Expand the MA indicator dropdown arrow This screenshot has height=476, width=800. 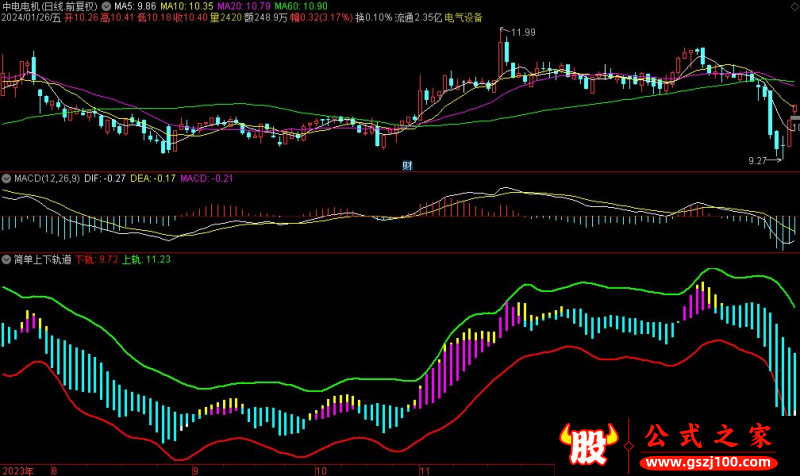[107, 6]
